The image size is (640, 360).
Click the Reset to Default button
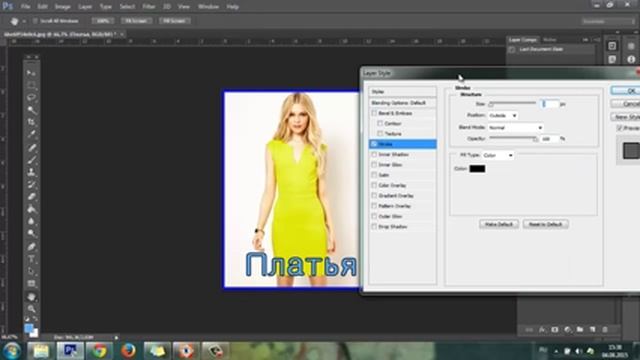[x=545, y=224]
